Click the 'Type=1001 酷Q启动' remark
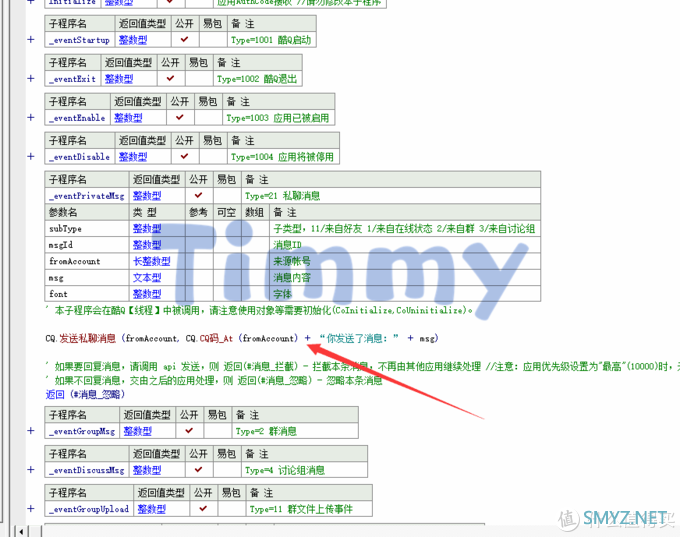 pyautogui.click(x=271, y=40)
